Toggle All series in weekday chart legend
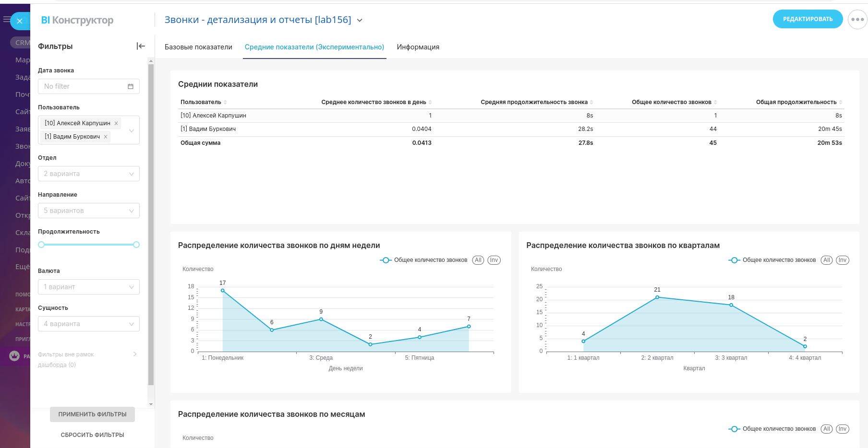 478,260
